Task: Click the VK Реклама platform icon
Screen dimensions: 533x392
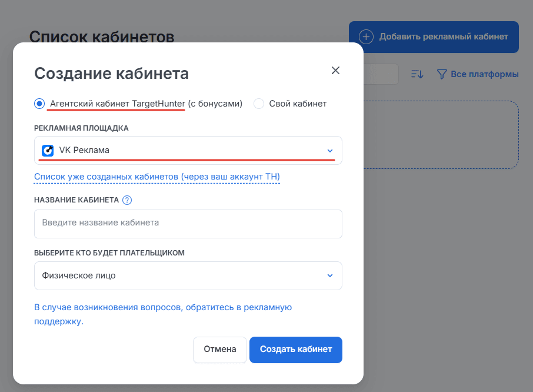Action: tap(48, 150)
